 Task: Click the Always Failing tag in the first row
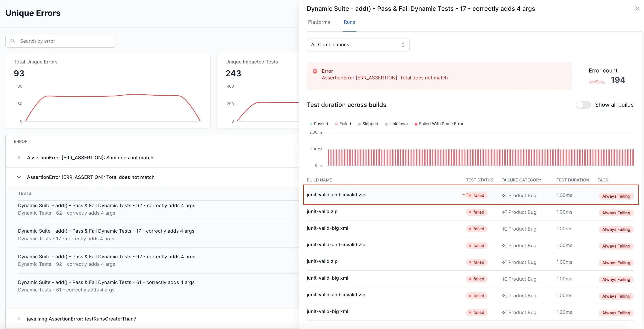click(616, 196)
